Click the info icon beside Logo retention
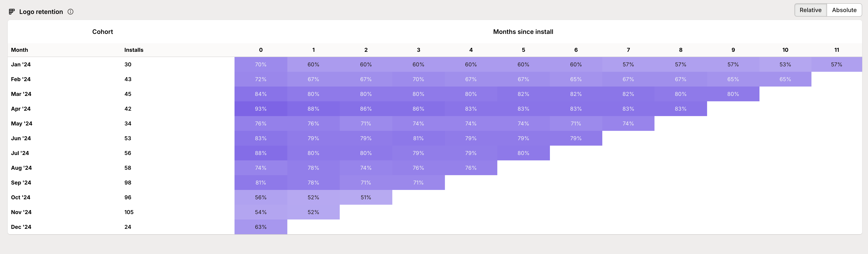 click(70, 12)
